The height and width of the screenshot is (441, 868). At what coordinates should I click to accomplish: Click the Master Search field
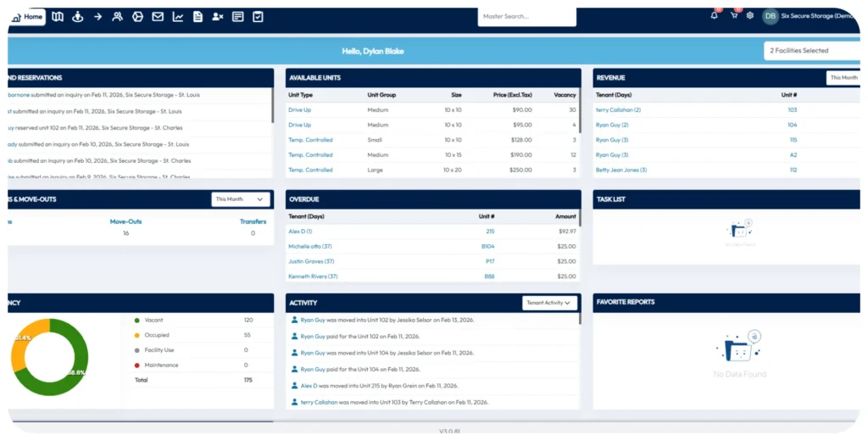coord(527,17)
